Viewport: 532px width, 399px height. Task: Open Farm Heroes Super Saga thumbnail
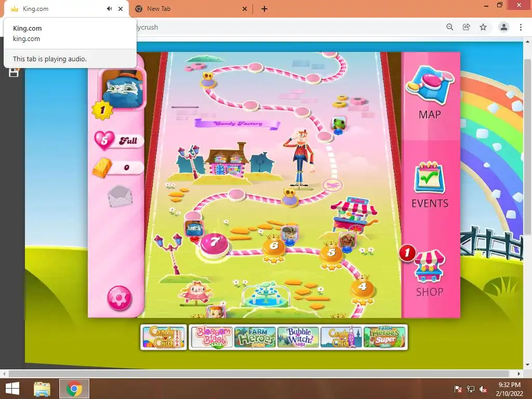(384, 337)
